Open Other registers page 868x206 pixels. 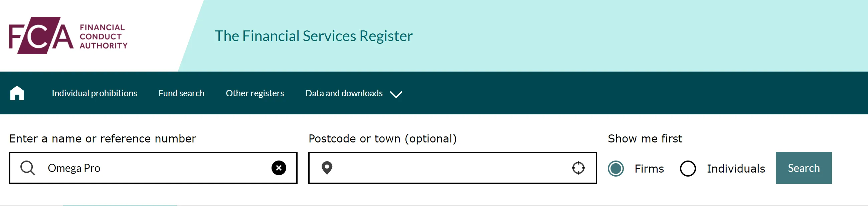(x=255, y=93)
